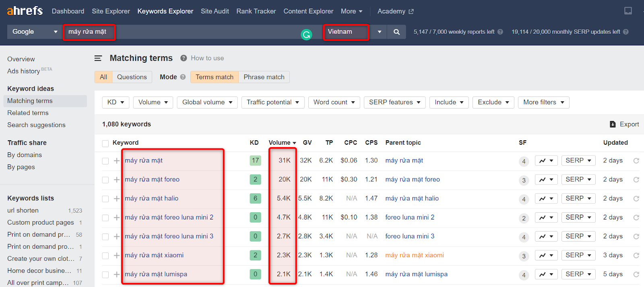Open the Google search engine dropdown
Image resolution: width=644 pixels, height=287 pixels.
pos(35,32)
